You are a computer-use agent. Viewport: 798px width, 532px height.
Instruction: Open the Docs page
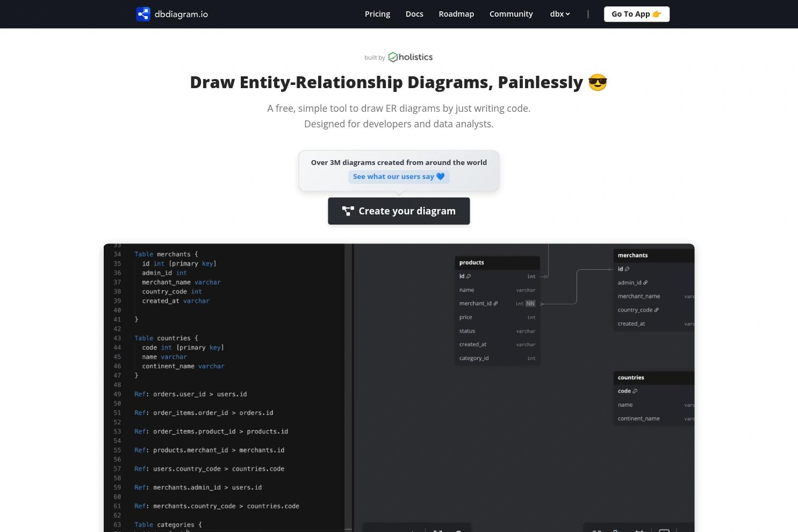[x=414, y=14]
